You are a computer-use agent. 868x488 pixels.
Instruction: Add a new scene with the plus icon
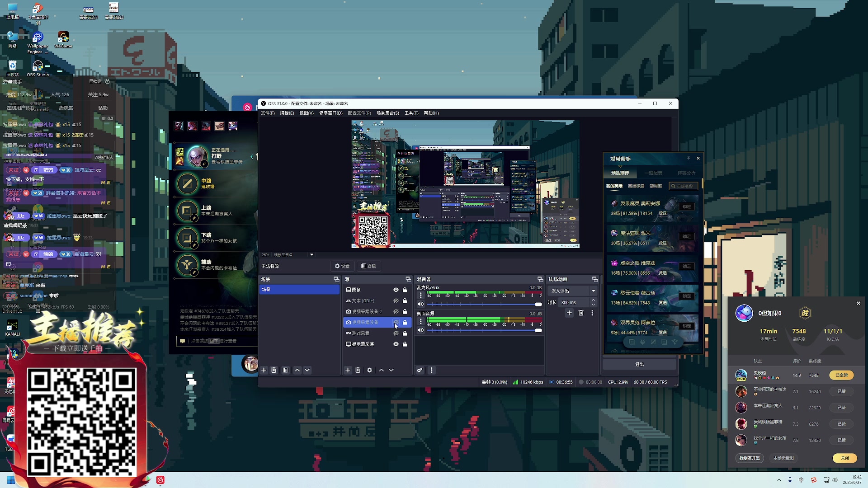tap(264, 370)
